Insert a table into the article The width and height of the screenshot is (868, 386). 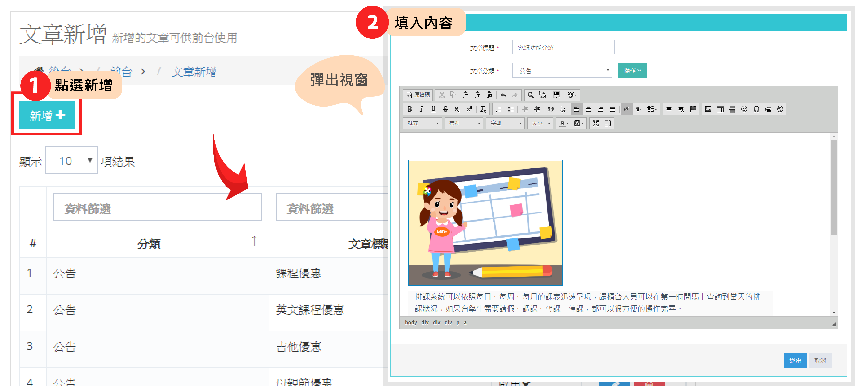click(720, 109)
